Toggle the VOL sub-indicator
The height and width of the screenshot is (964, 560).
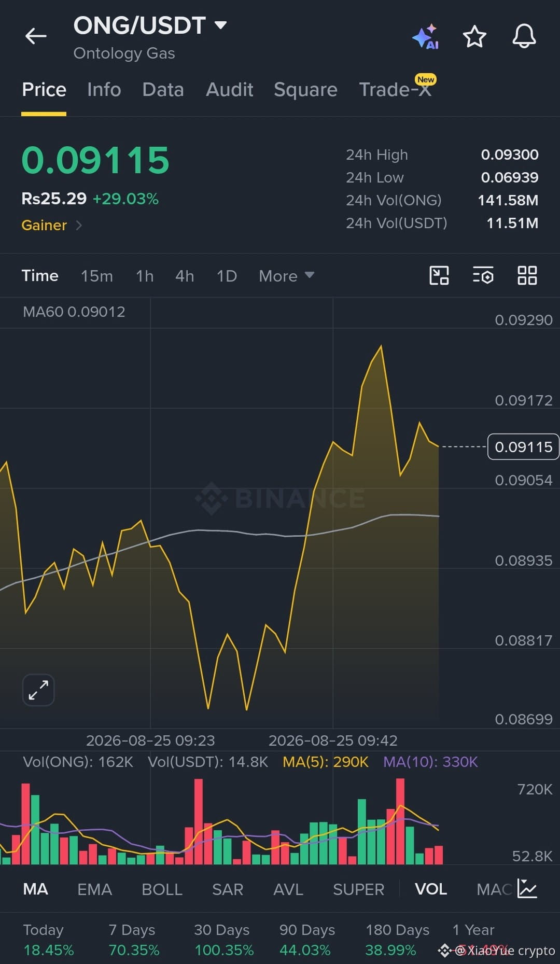point(431,889)
